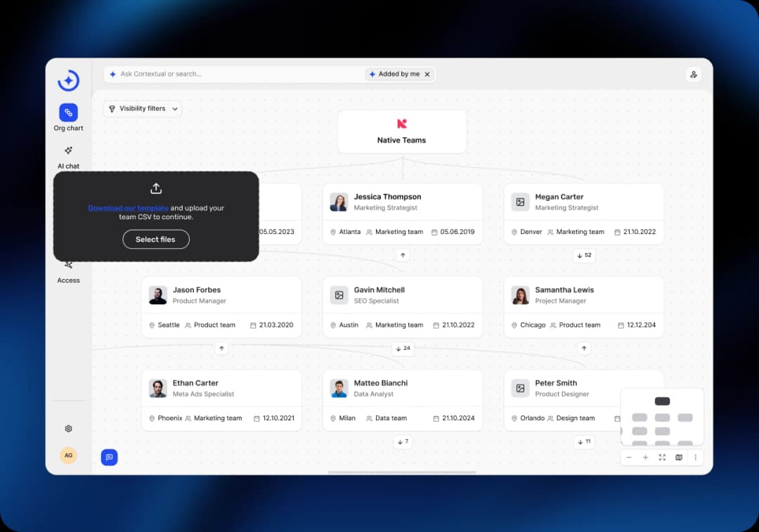Screen dimensions: 759x532
Task: Click the upload icon in the CSV popup
Action: 156,188
